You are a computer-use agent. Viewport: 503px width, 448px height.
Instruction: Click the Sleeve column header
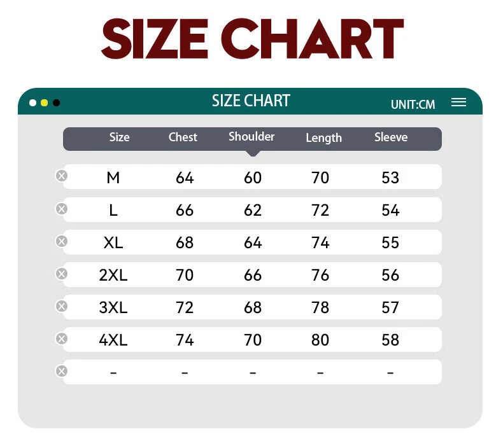pos(391,137)
